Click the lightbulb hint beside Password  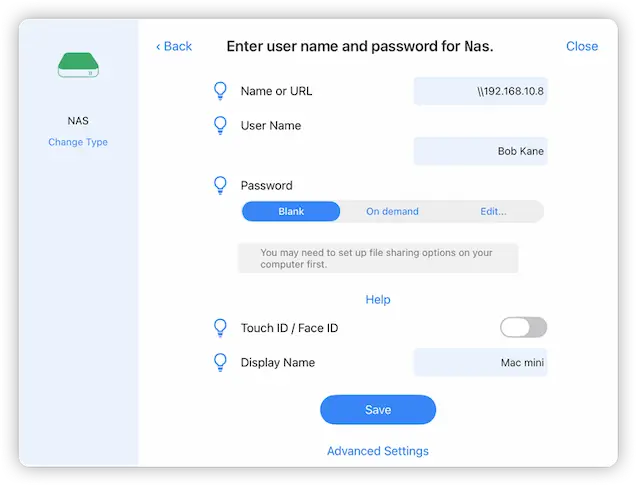(220, 185)
